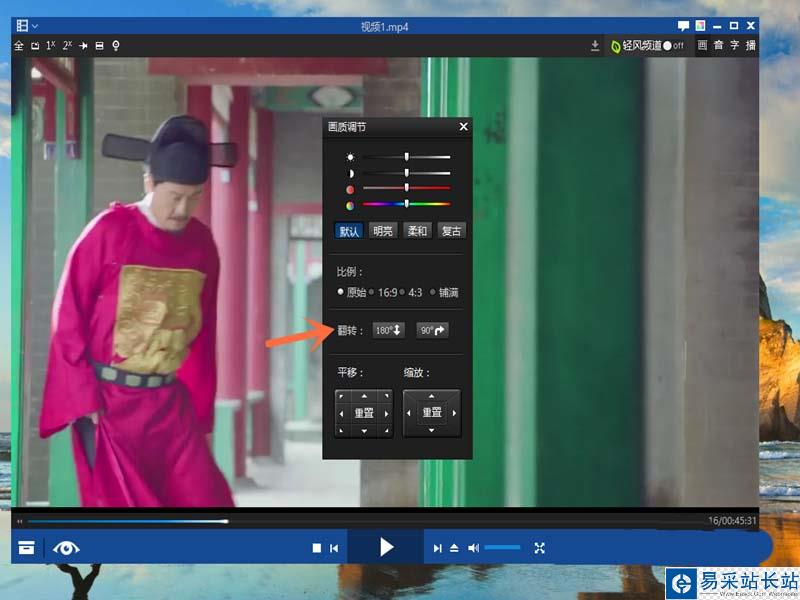Pan video right with right arrow
This screenshot has height=600, width=800.
[x=387, y=414]
